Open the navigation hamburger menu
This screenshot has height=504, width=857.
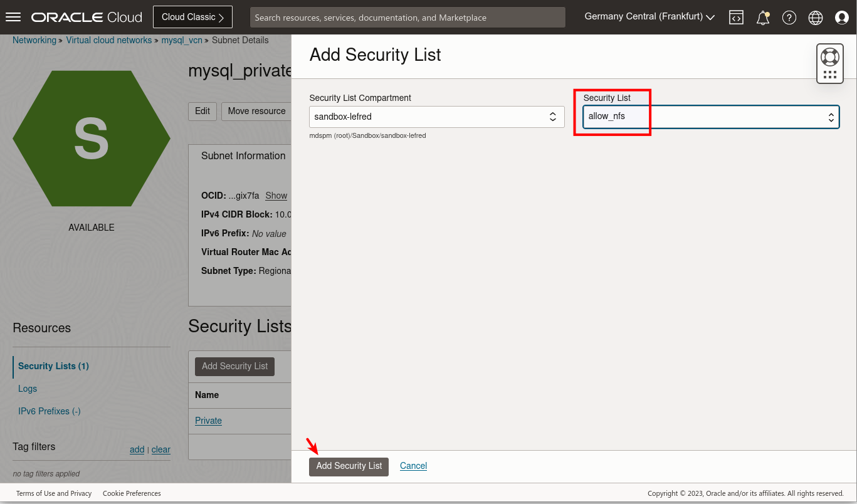pyautogui.click(x=13, y=16)
